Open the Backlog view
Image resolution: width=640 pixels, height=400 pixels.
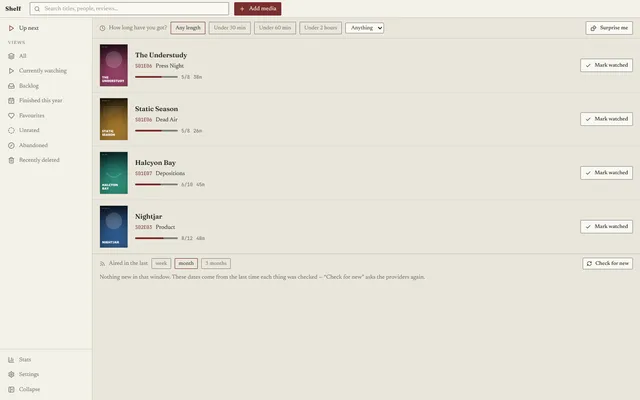click(x=46, y=86)
